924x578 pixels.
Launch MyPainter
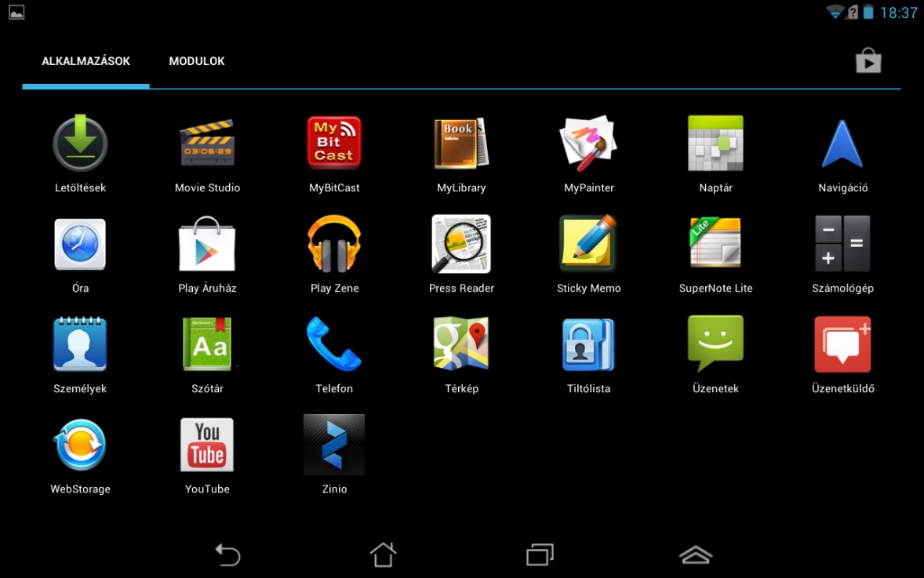coord(589,144)
